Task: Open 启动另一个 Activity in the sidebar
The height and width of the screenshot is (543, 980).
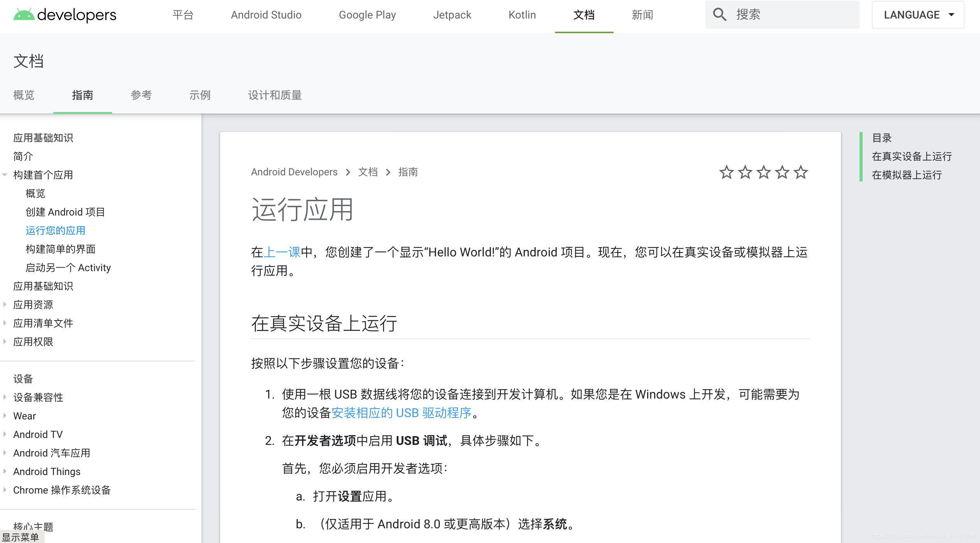Action: [68, 268]
